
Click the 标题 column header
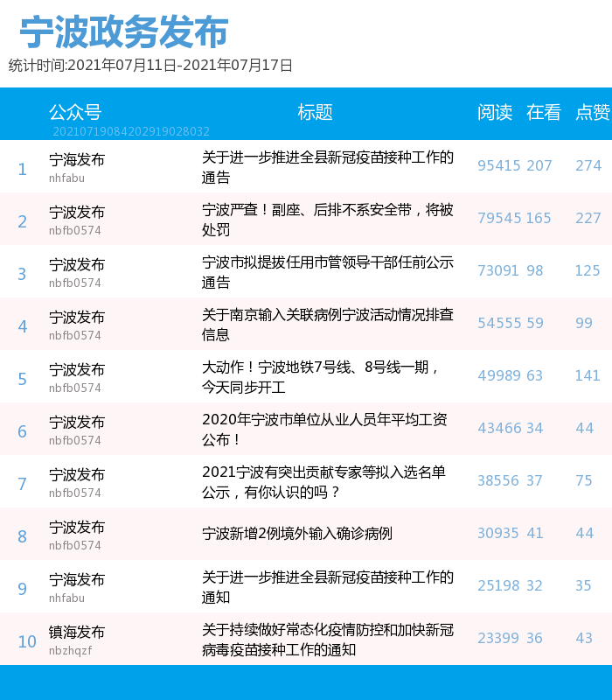[x=316, y=112]
